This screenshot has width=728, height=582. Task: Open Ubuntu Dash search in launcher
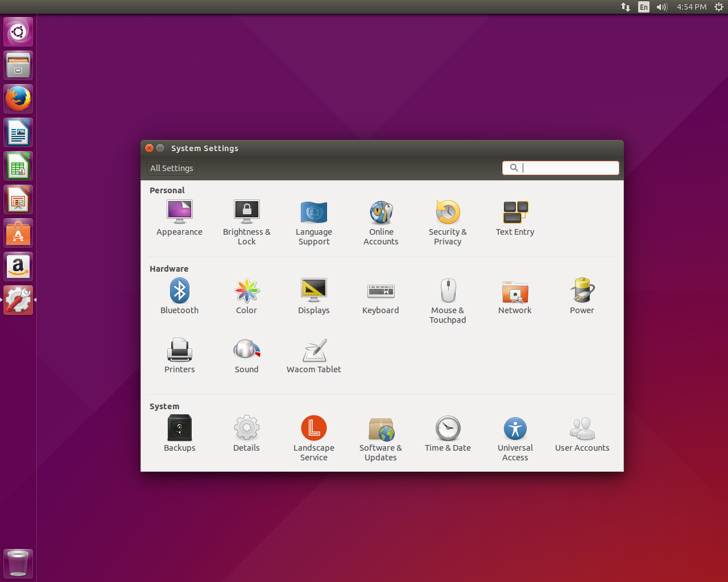point(18,32)
